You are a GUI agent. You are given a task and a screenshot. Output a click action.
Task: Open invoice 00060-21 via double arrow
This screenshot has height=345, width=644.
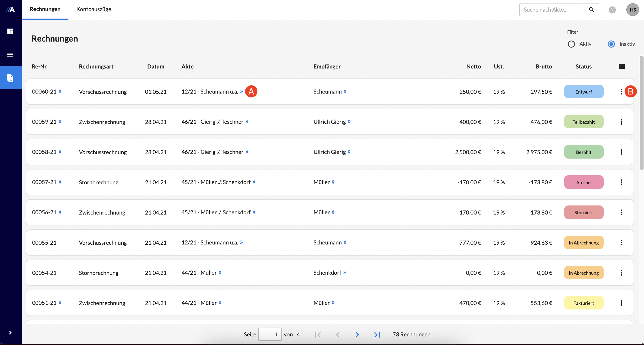coord(60,91)
